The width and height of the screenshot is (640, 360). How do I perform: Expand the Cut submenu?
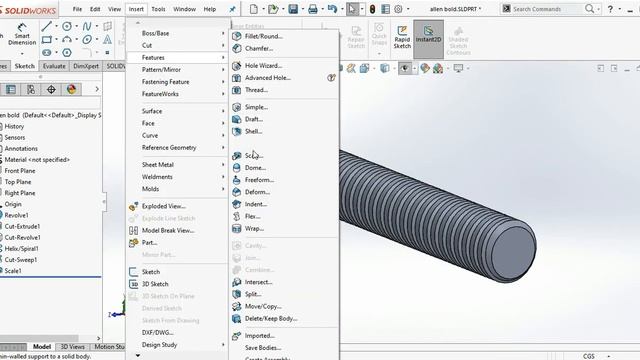[x=177, y=46]
